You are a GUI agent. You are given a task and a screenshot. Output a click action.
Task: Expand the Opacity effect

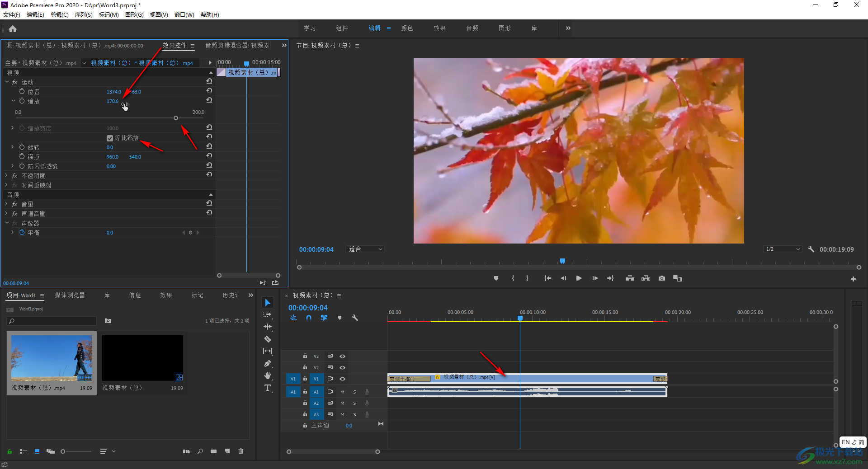(x=6, y=175)
